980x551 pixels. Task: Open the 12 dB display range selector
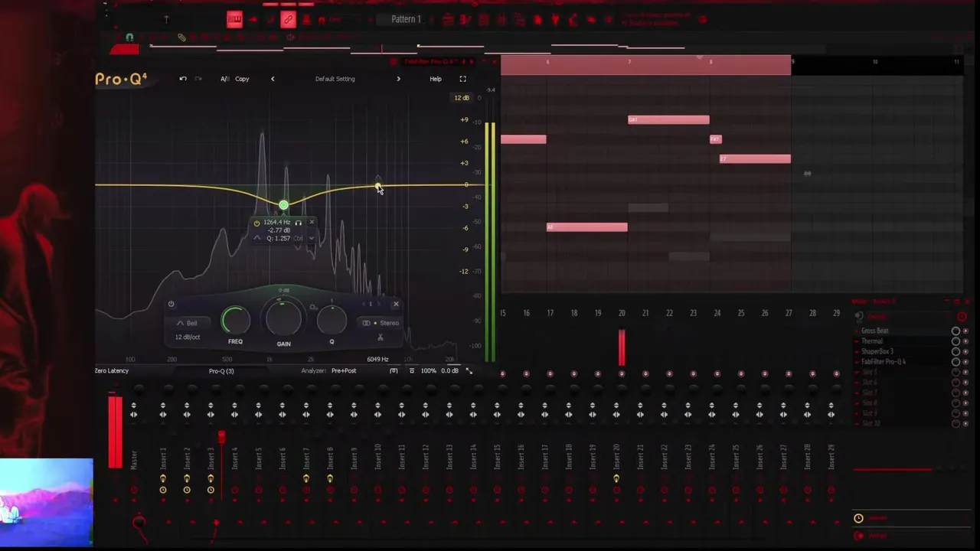click(461, 98)
